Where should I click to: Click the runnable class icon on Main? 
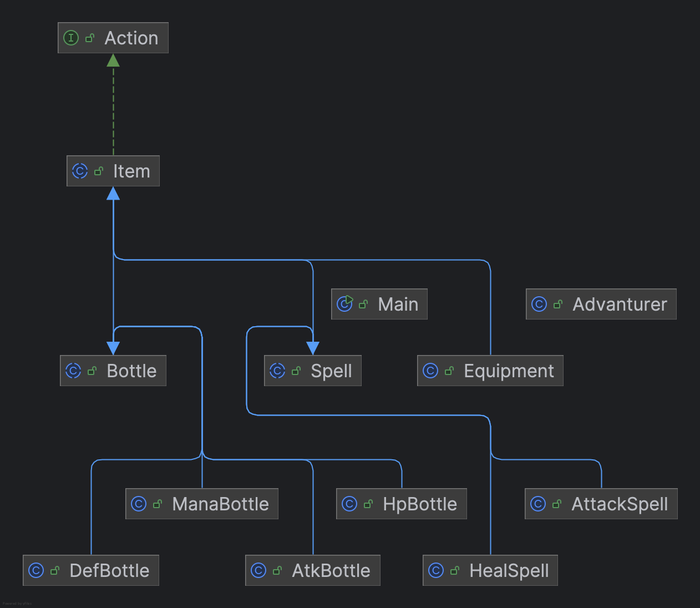(x=344, y=303)
